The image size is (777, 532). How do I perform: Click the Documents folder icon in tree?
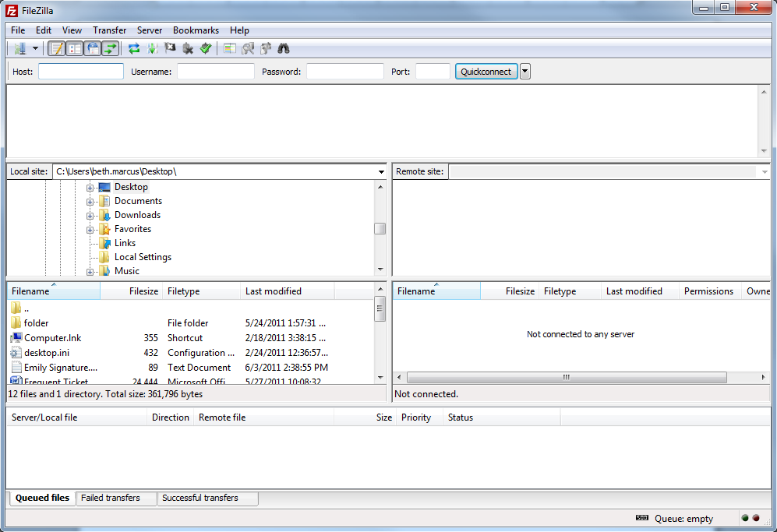click(104, 201)
